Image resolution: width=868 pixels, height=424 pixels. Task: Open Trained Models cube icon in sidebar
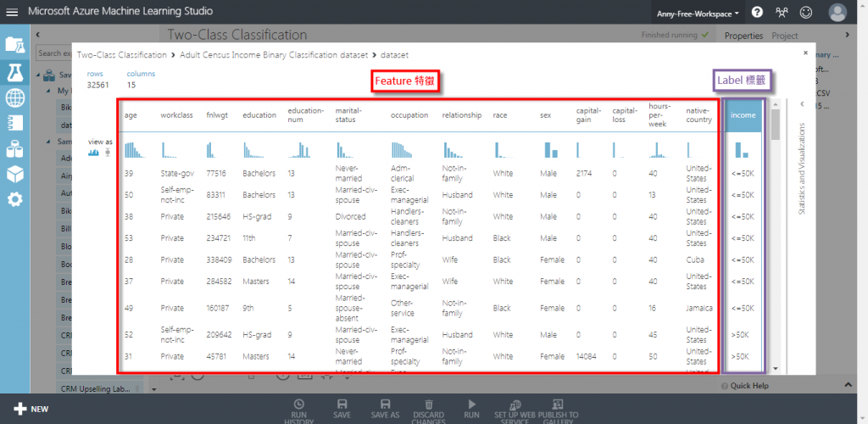click(x=15, y=174)
